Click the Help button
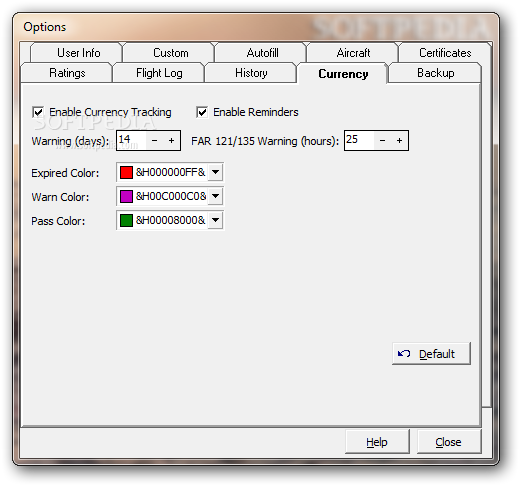This screenshot has height=486, width=520. [377, 442]
